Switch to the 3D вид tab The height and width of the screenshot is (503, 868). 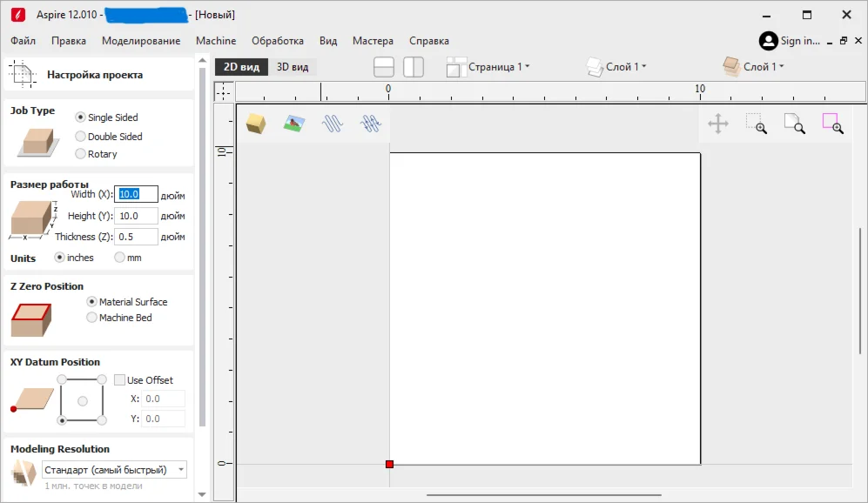click(293, 67)
